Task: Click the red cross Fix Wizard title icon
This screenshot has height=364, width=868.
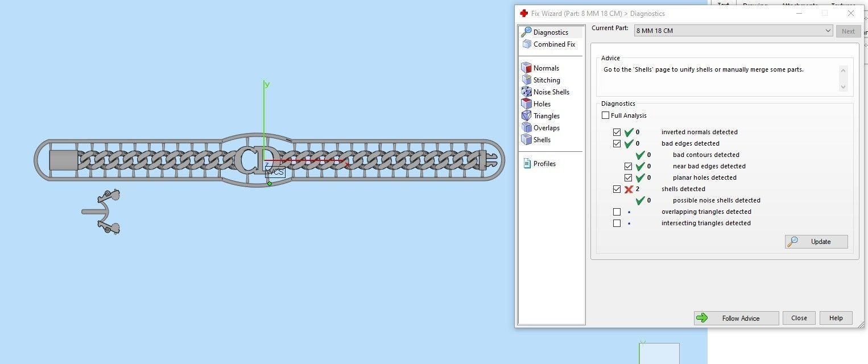Action: click(524, 14)
